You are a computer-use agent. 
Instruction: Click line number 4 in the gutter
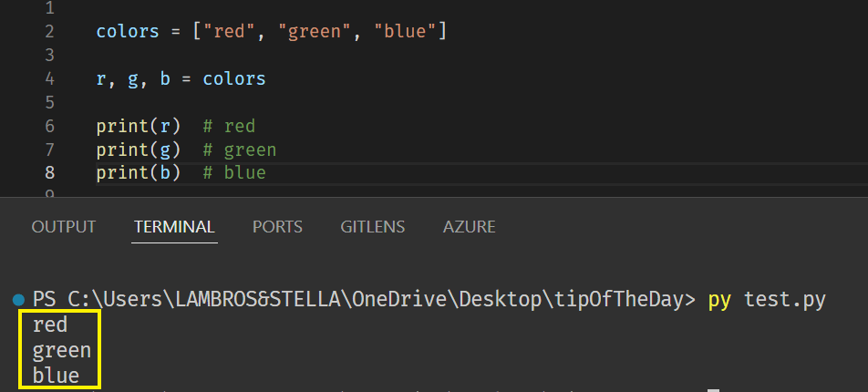pos(49,78)
